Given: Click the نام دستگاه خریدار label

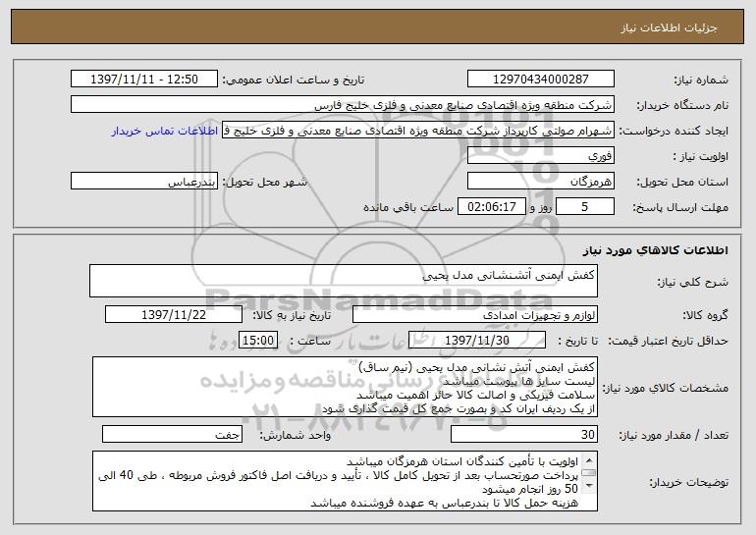Looking at the screenshot, I should (682, 105).
